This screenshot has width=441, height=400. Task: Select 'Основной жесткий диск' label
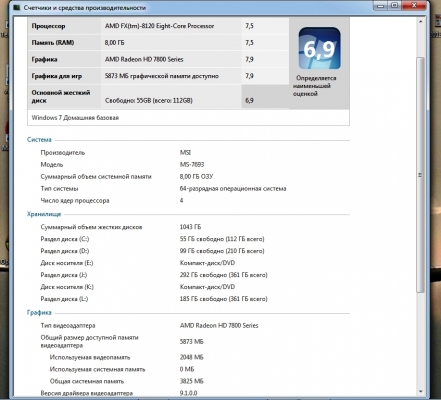pos(61,97)
